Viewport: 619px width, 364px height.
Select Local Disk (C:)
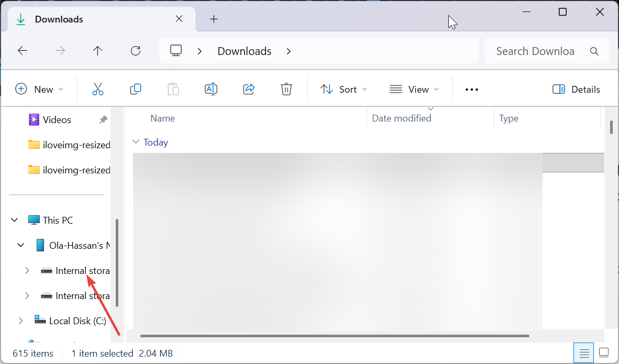tap(70, 321)
